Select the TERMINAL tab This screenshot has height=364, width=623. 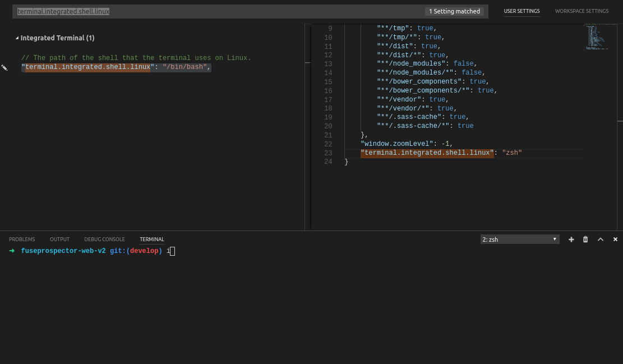tap(151, 239)
